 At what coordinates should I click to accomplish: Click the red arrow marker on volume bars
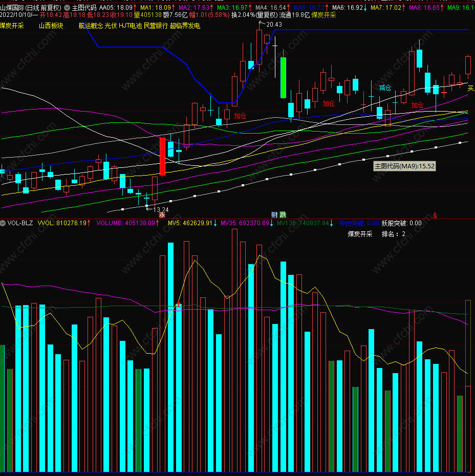pyautogui.click(x=179, y=304)
